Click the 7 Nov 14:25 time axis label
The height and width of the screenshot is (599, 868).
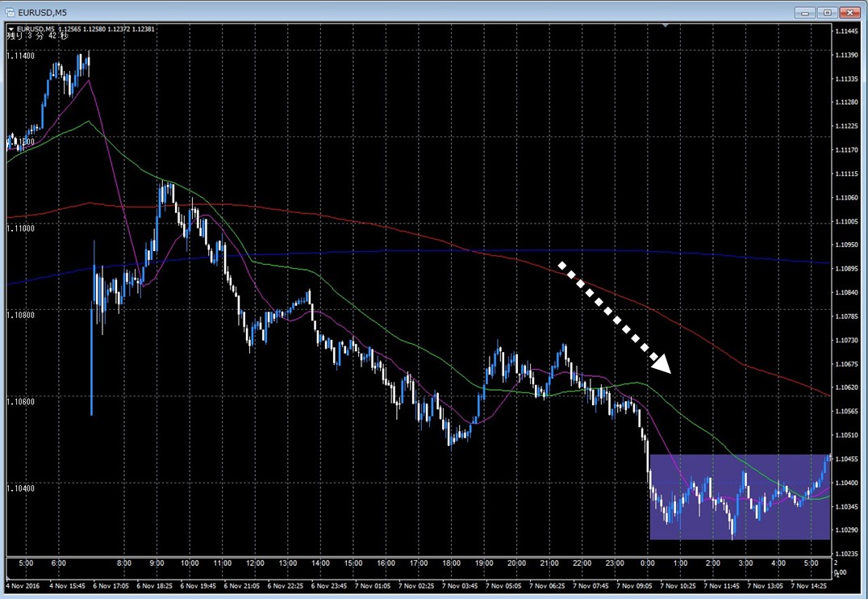coord(809,585)
